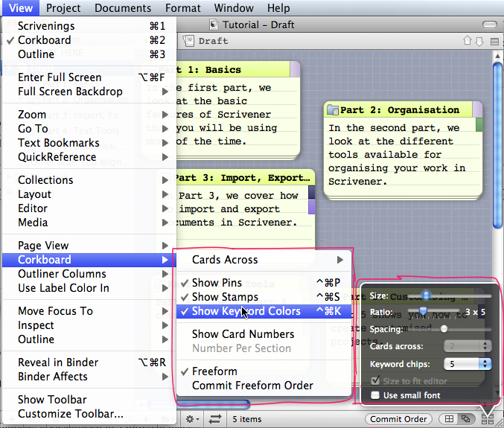This screenshot has height=428, width=504.
Task: Expand the Page View submenu
Action: pyautogui.click(x=89, y=246)
